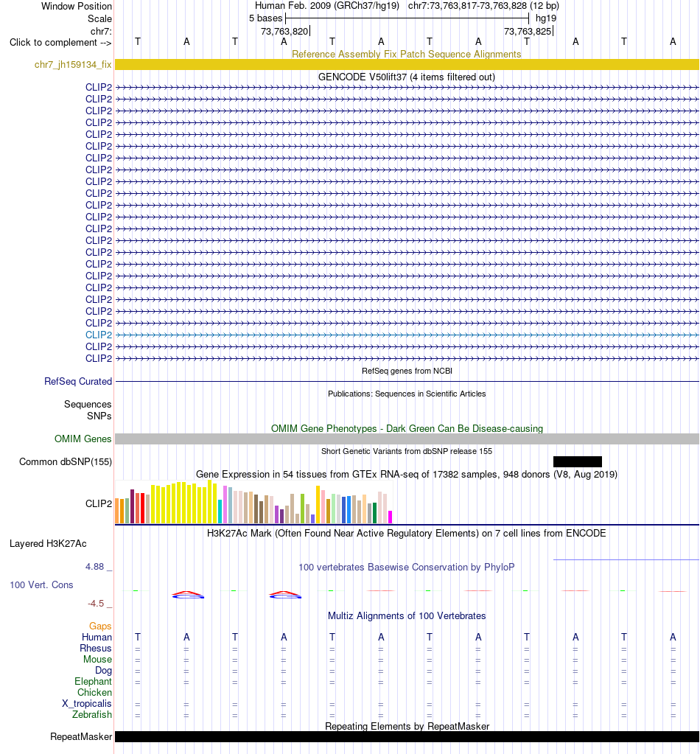
Task: Select the "Elephant" alignment row label
Action: 93,681
